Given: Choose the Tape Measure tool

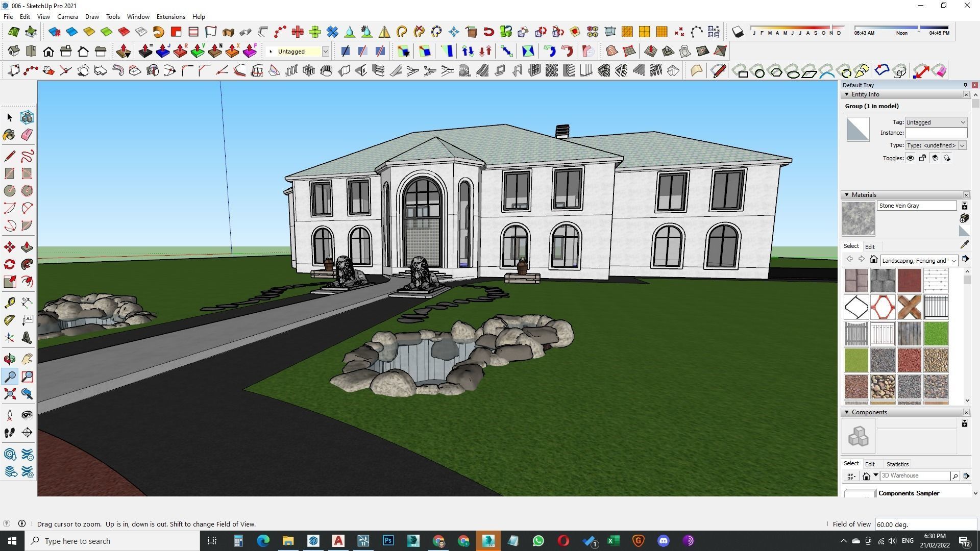Looking at the screenshot, I should coord(9,303).
